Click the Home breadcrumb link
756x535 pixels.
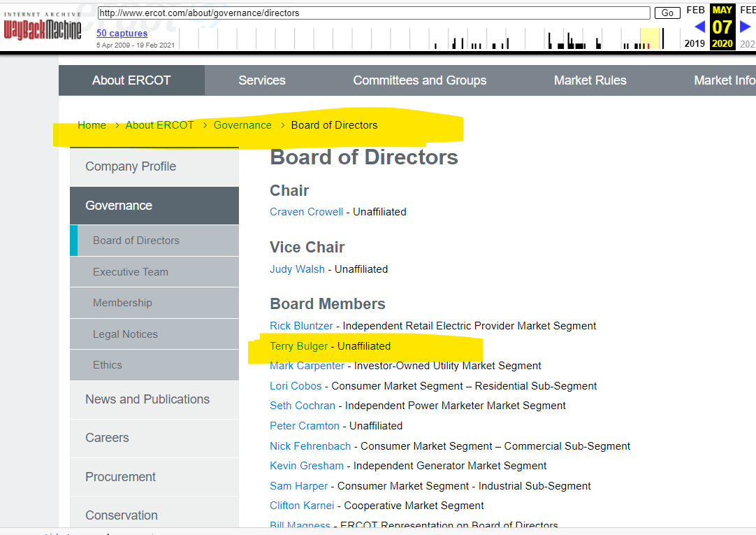[x=92, y=125]
